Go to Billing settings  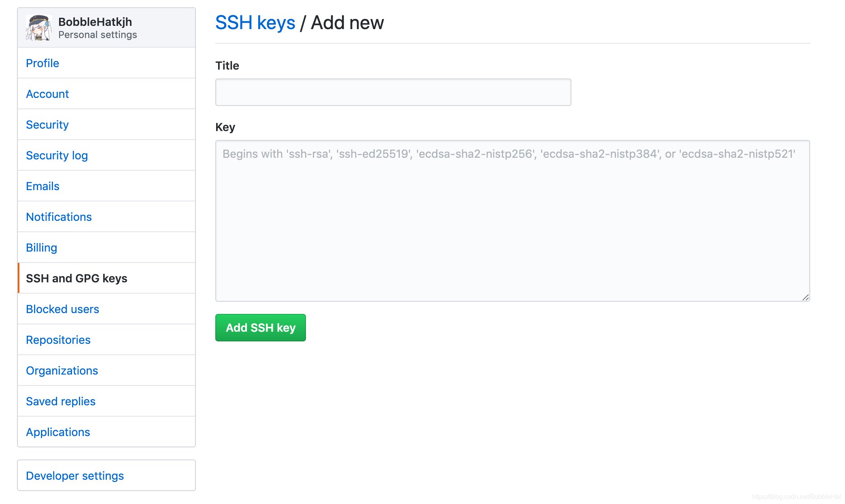coord(41,248)
